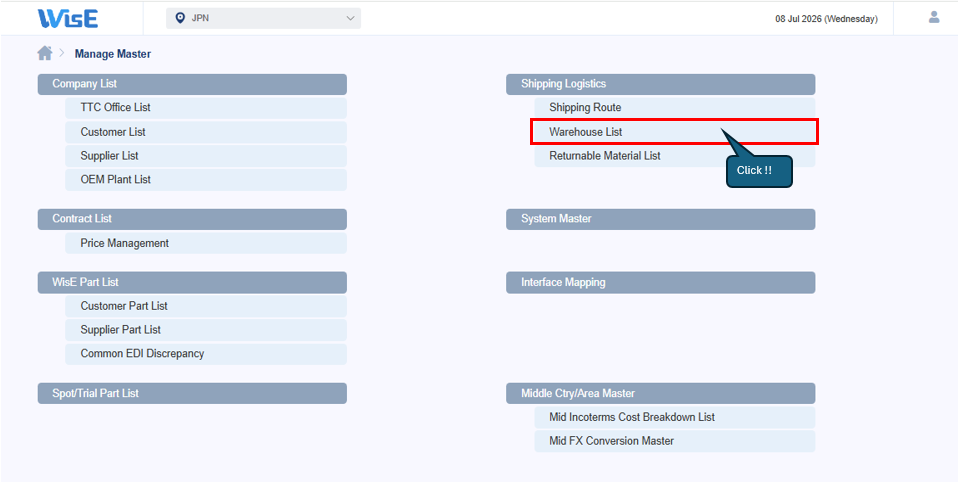Screen dimensions: 961x485
Task: Open the user profile icon
Action: click(x=933, y=17)
